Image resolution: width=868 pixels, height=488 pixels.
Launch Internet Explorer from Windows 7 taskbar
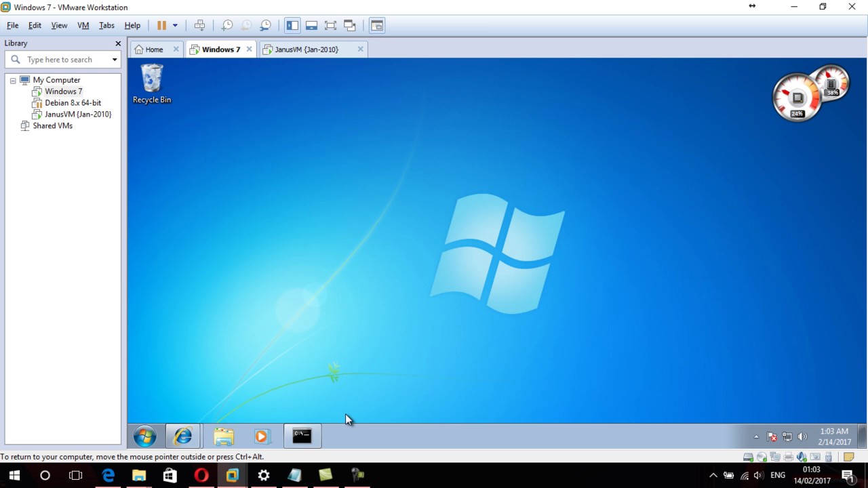point(182,436)
